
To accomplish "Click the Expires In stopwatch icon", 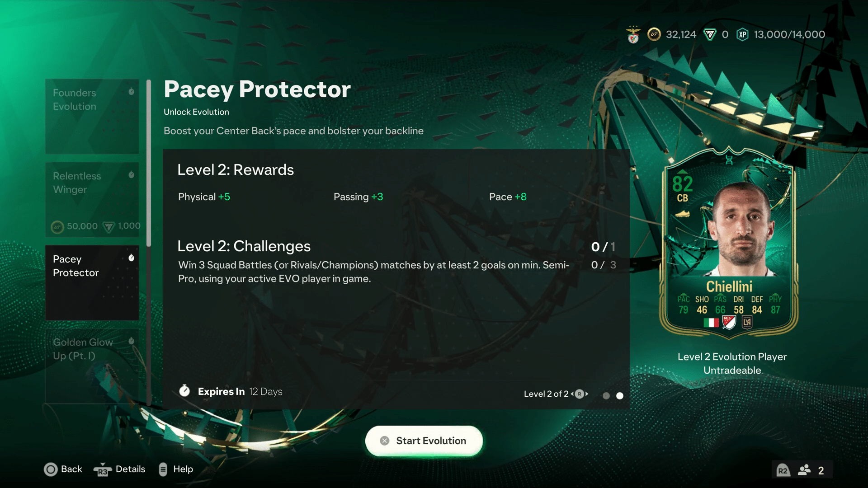I will click(x=184, y=391).
